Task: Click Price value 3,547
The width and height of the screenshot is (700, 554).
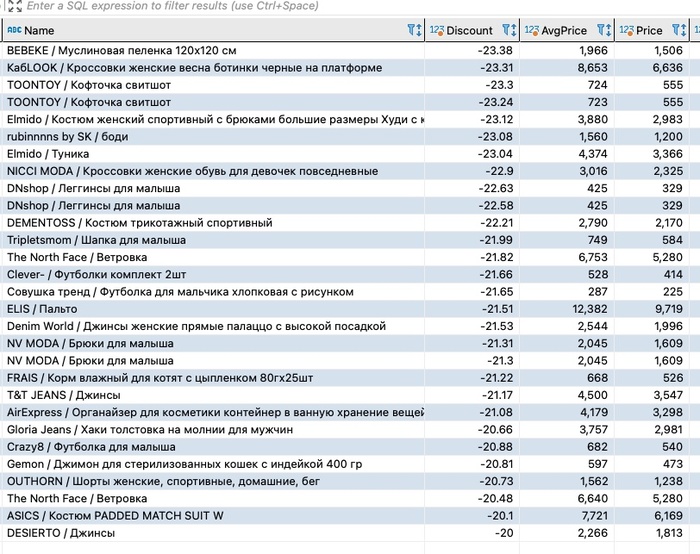Action: [x=668, y=395]
